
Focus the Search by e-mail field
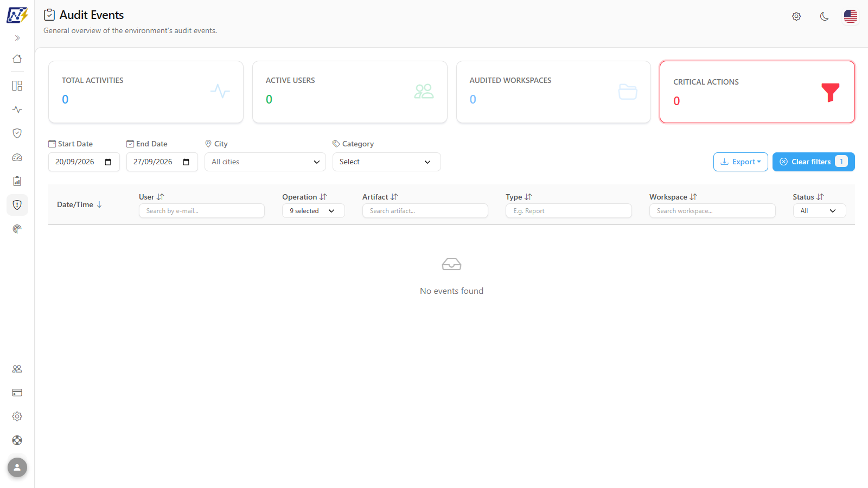[202, 211]
